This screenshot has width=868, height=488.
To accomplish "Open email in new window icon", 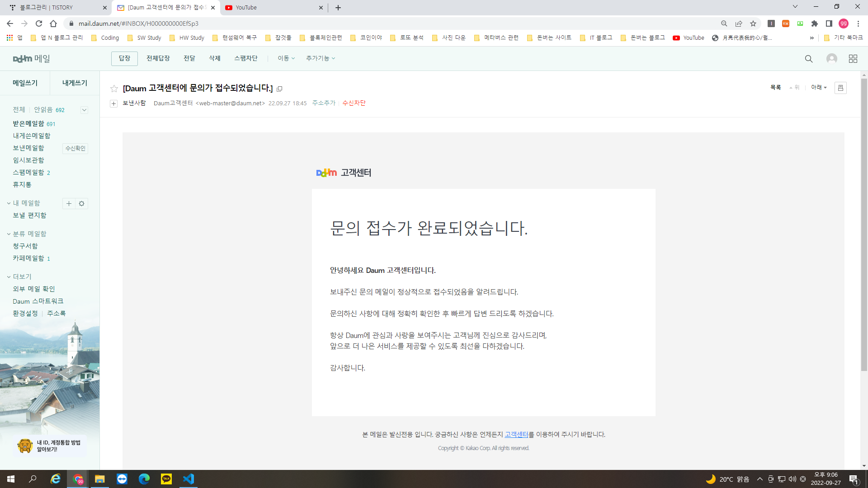I will [279, 89].
